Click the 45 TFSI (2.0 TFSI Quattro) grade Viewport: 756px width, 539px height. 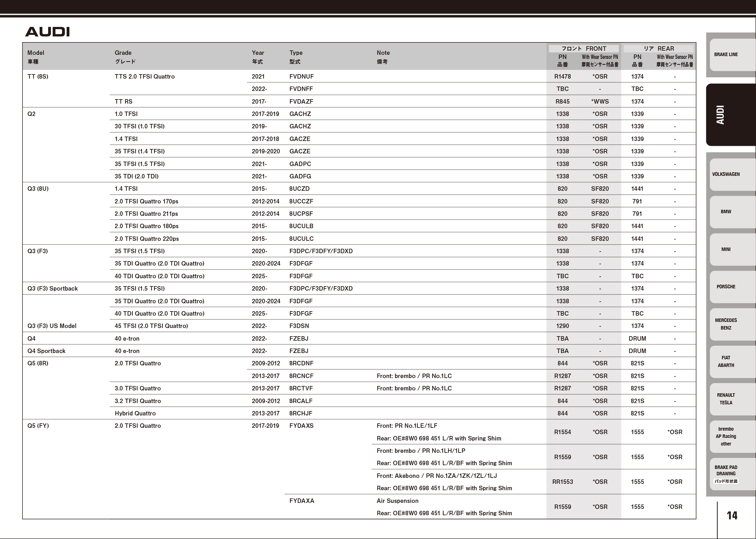(151, 326)
